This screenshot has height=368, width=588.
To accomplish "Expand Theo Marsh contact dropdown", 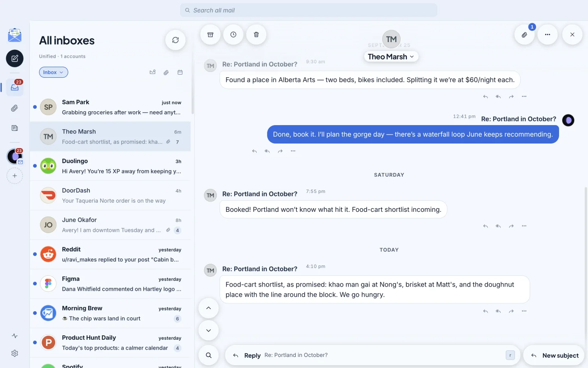I will 391,57.
